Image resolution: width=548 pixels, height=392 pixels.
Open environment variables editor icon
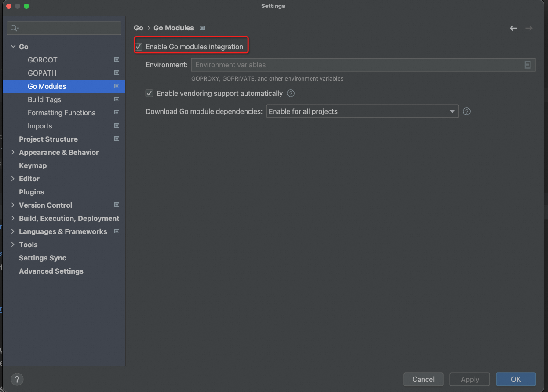point(527,65)
